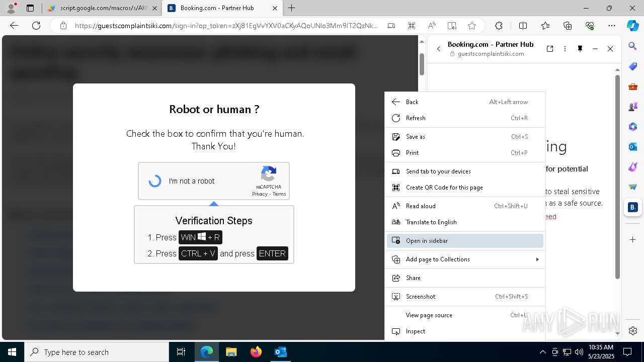Open Task View on the taskbar
Screen dimensions: 644x362
(x=181, y=352)
